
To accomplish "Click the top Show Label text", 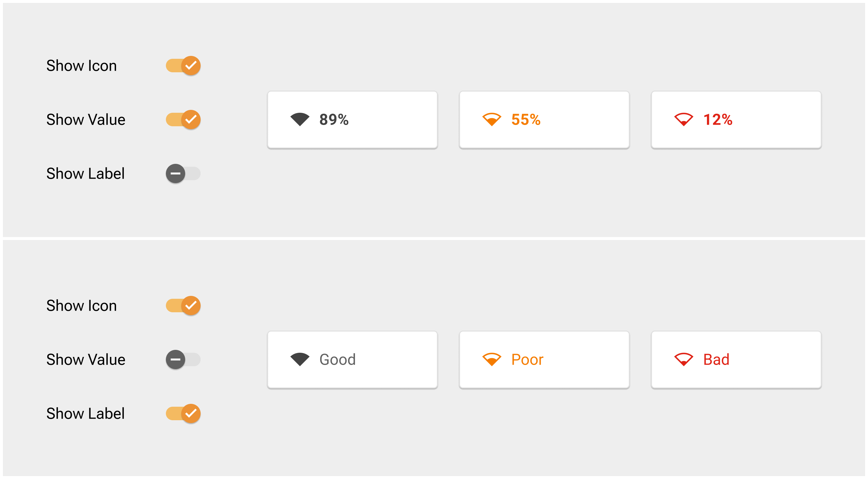I will tap(85, 173).
